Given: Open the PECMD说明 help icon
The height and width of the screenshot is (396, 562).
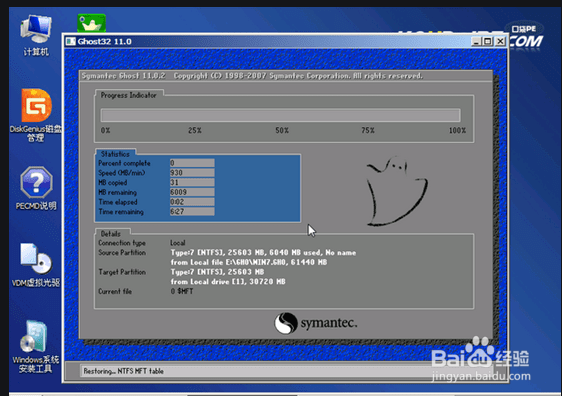Looking at the screenshot, I should click(36, 188).
